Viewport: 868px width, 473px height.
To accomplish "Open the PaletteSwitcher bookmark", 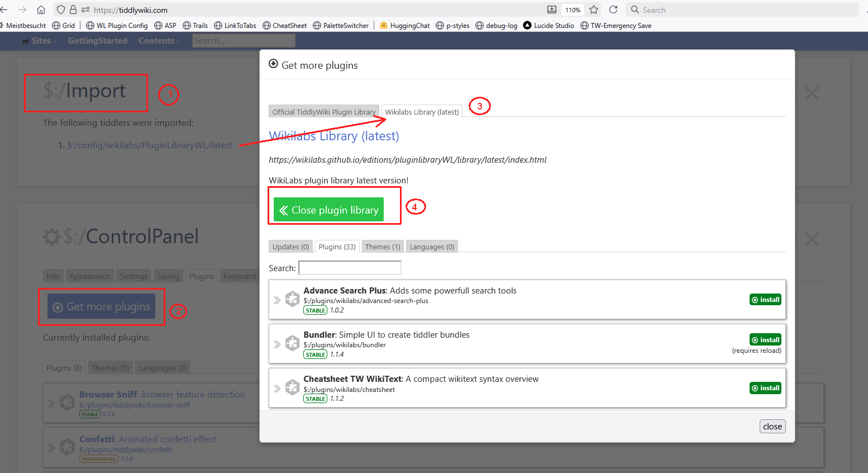I will pos(341,25).
